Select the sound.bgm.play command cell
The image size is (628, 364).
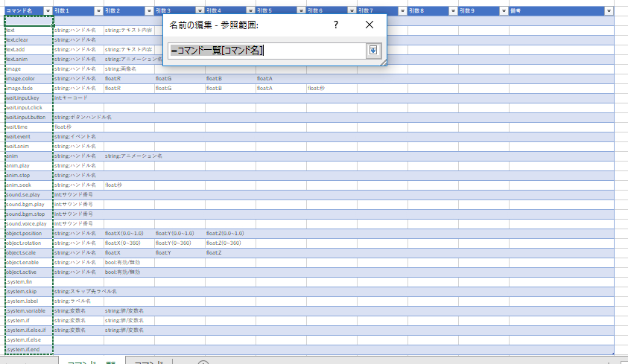click(x=29, y=205)
